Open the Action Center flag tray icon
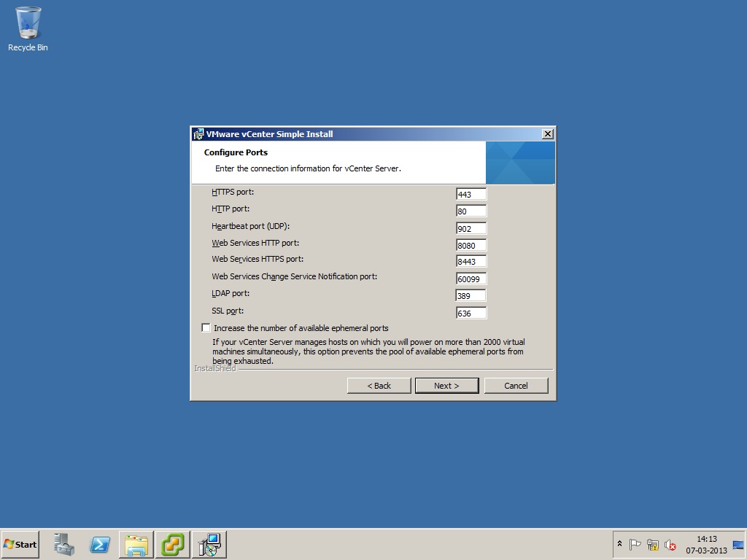Screen dimensions: 747x560 (635, 544)
